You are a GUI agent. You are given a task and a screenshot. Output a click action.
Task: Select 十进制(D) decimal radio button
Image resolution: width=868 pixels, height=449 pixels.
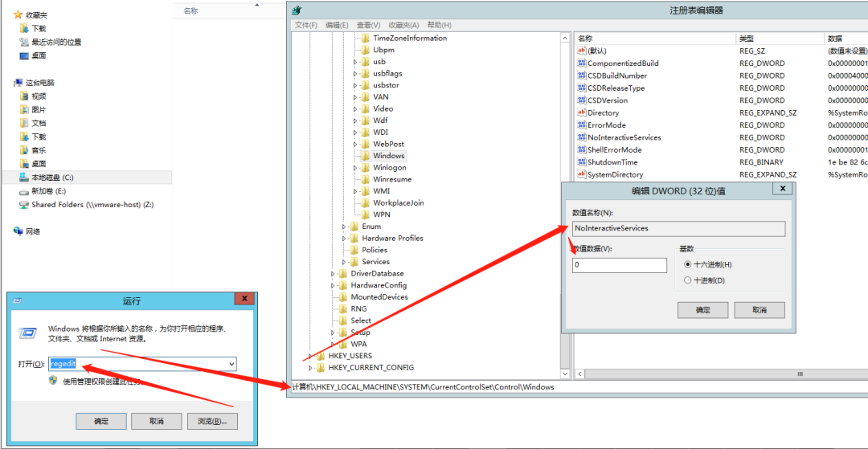tap(688, 280)
